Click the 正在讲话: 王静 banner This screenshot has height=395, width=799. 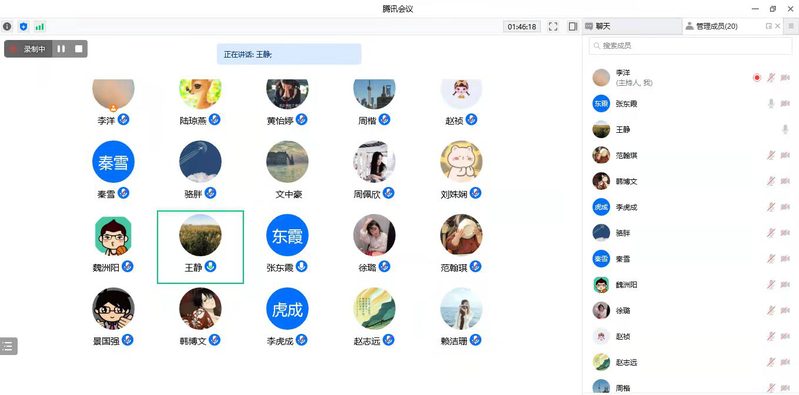tap(289, 54)
